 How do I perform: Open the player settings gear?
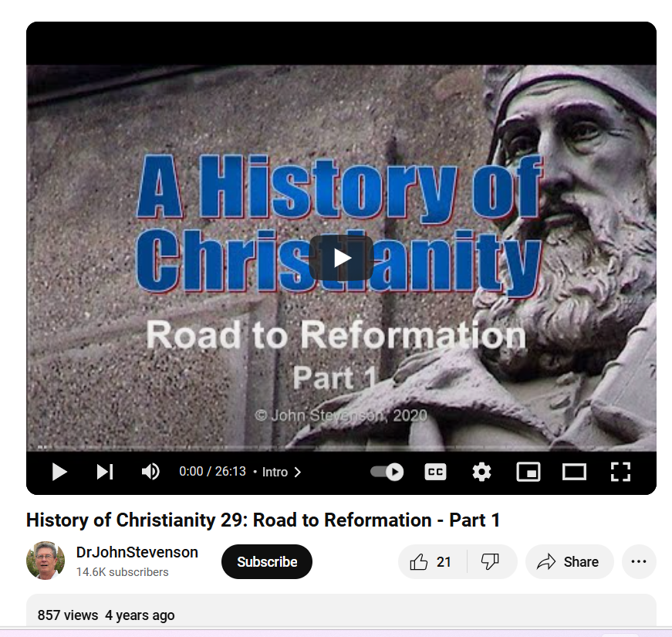(x=481, y=472)
